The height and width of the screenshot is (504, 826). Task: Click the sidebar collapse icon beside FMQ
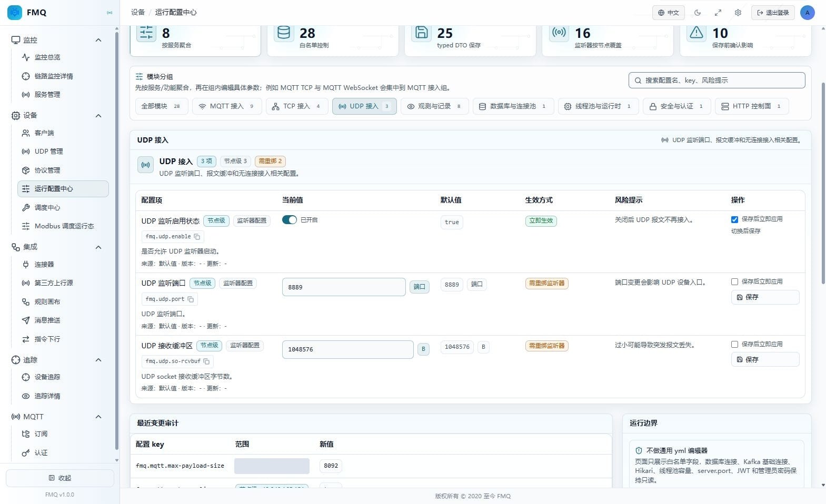click(110, 13)
